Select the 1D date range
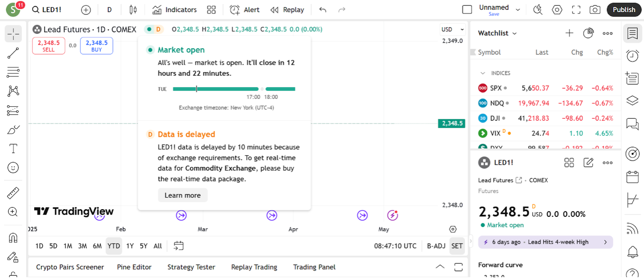The image size is (644, 279). coord(39,246)
